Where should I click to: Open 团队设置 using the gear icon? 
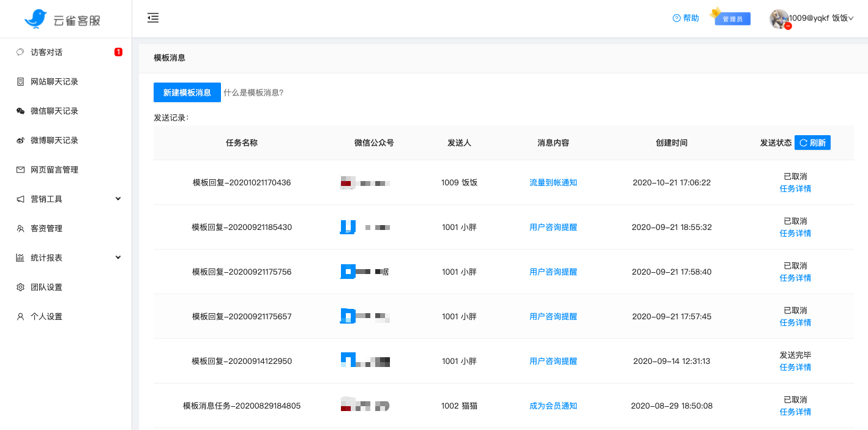20,287
